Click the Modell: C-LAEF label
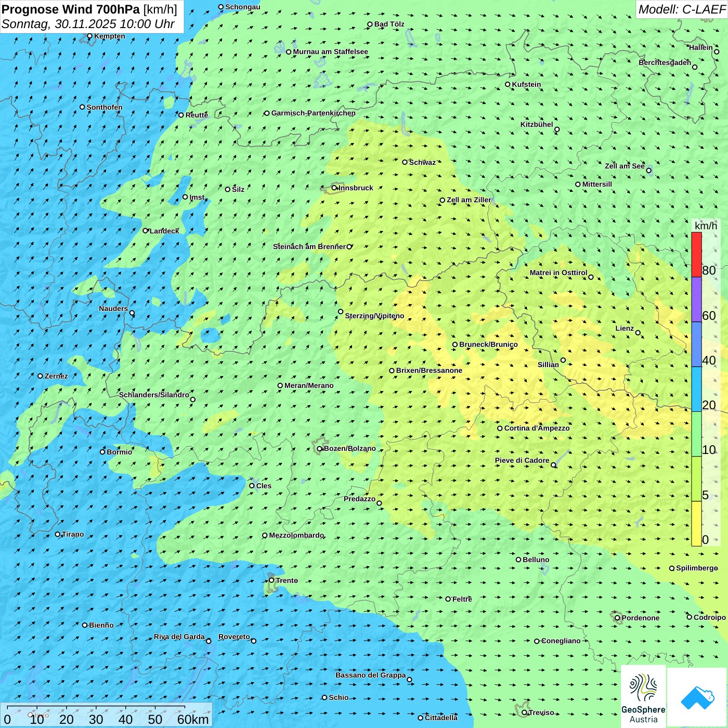Viewport: 728px width, 728px height. pos(681,9)
